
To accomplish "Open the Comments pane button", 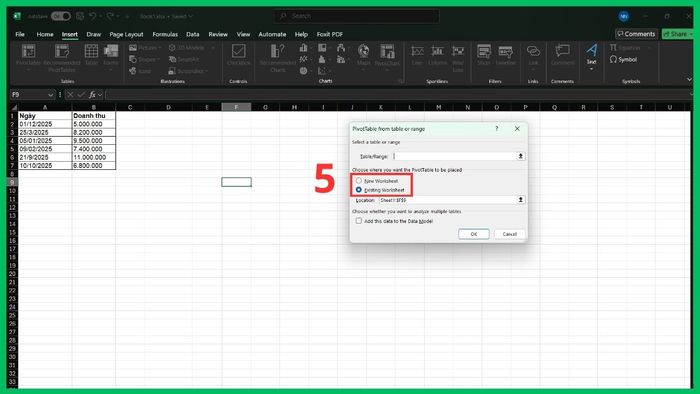I will 636,34.
